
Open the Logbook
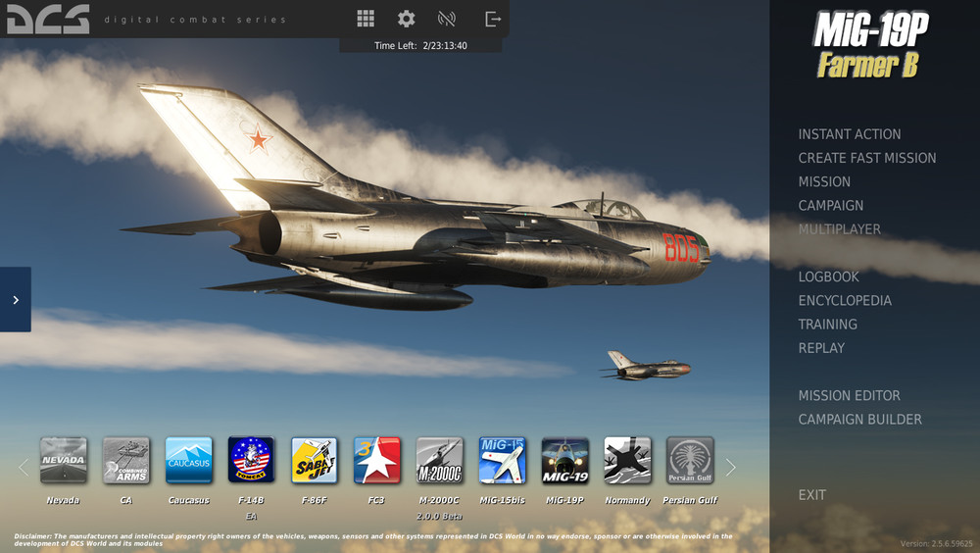(829, 276)
